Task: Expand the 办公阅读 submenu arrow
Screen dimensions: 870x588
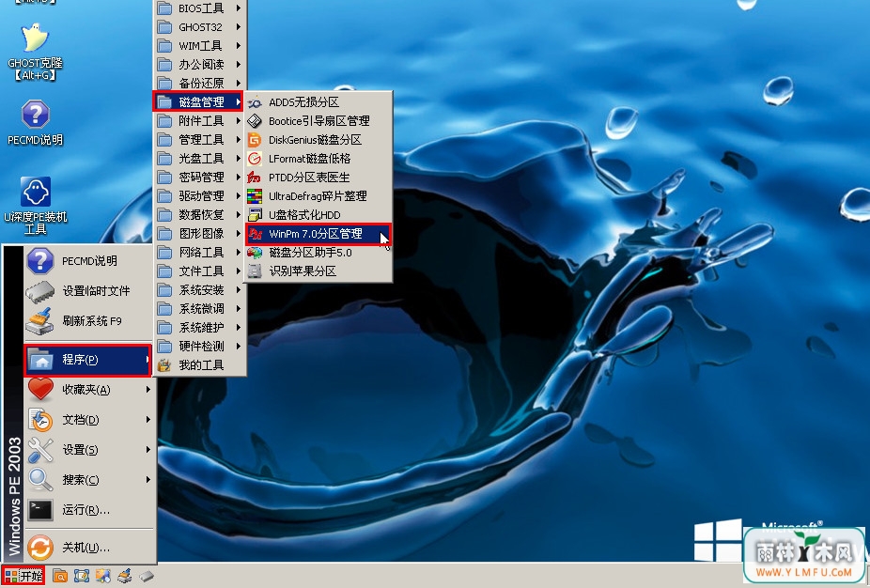Action: click(x=238, y=65)
